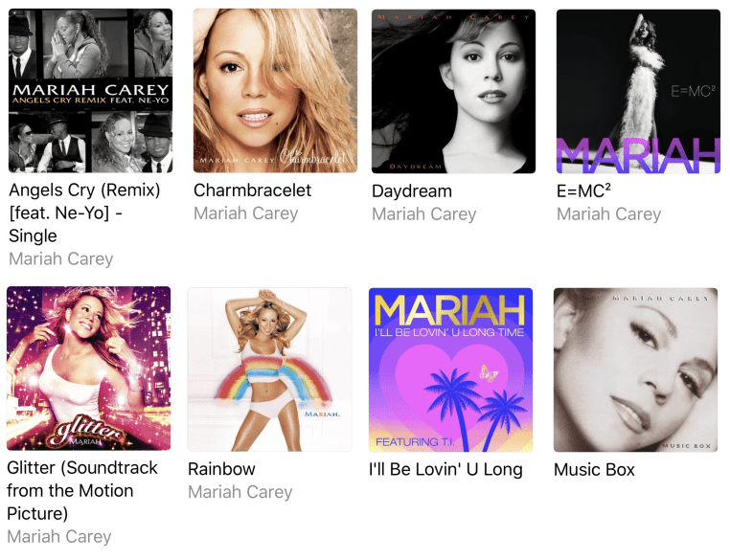Screen dimensions: 730x560
Task: Select the Daydream album cover
Action: coord(453,91)
